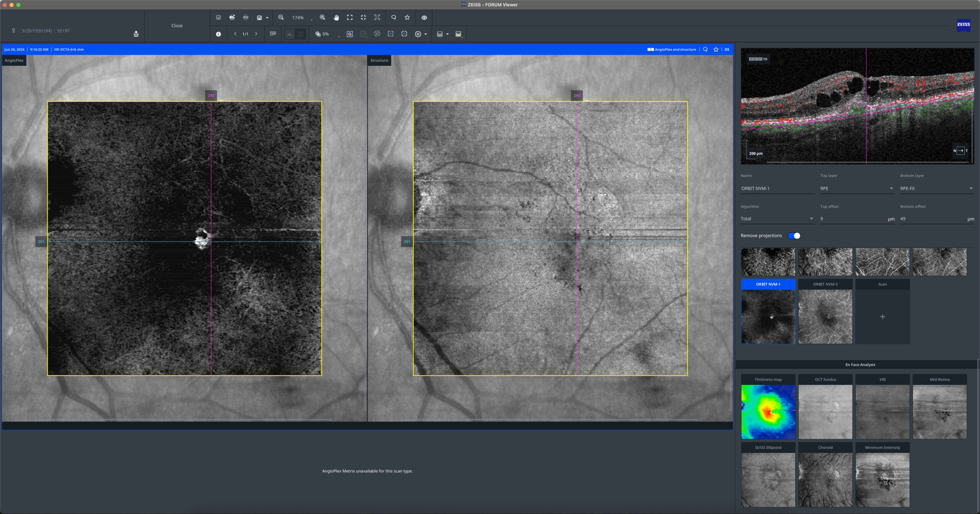Click the Name field ORBIT NVM-1

click(777, 188)
